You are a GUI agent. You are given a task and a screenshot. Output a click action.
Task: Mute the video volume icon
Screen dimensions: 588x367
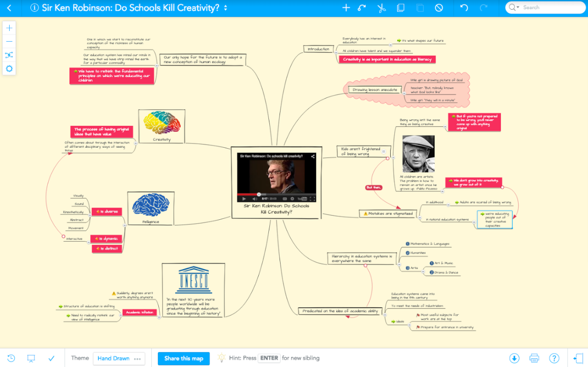coord(255,198)
